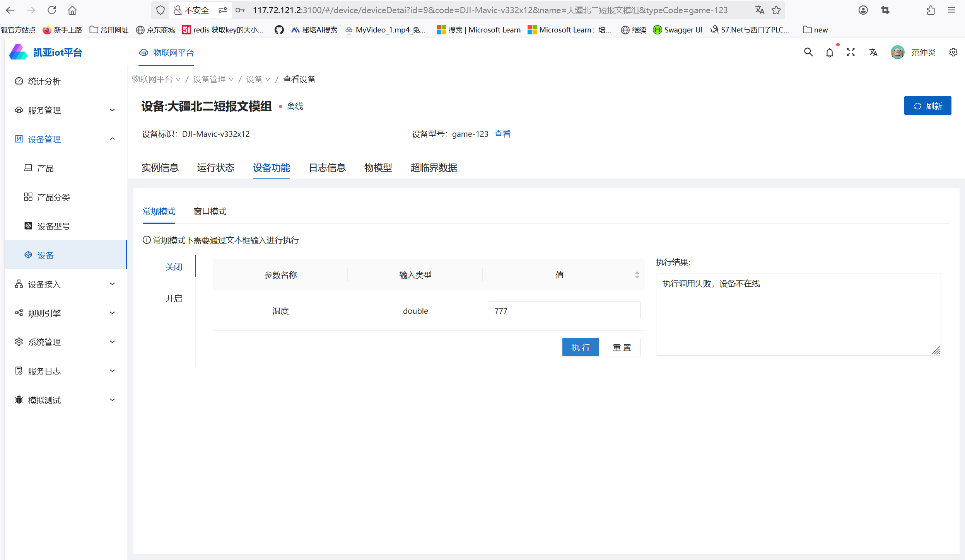This screenshot has width=965, height=560.
Task: Toggle fullscreen mode icon in header
Action: click(x=851, y=52)
